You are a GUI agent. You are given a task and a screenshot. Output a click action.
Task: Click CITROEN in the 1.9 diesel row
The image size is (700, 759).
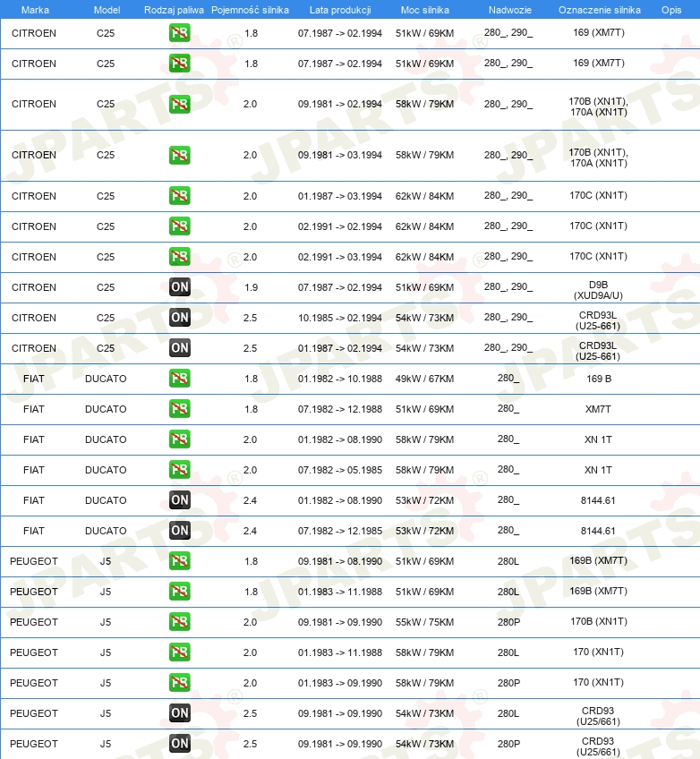click(34, 287)
